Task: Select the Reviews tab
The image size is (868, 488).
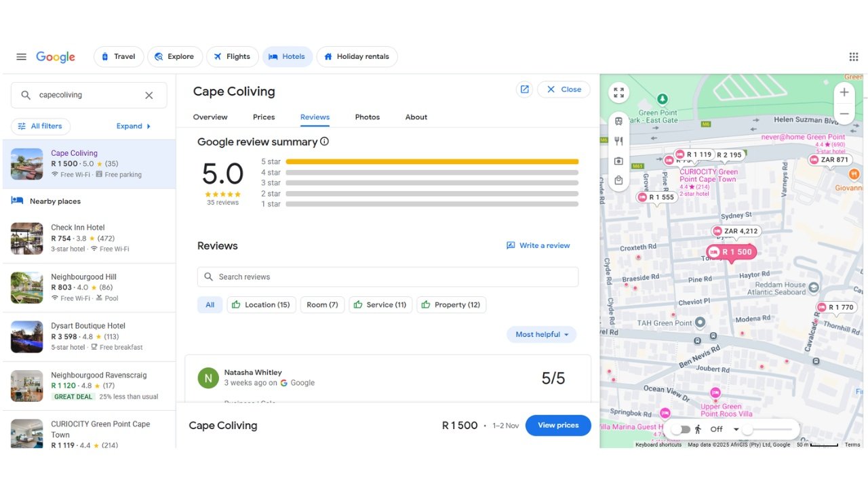Action: coord(315,117)
